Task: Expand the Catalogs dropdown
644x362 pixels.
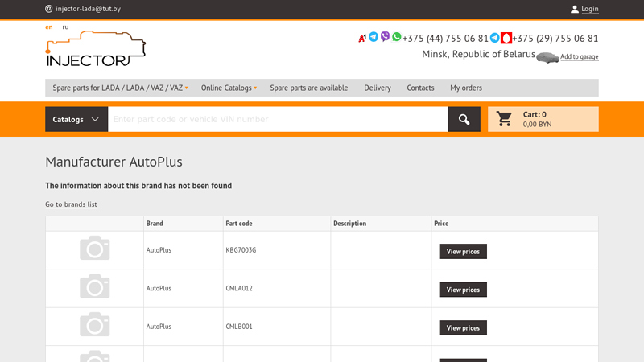Action: (x=76, y=119)
